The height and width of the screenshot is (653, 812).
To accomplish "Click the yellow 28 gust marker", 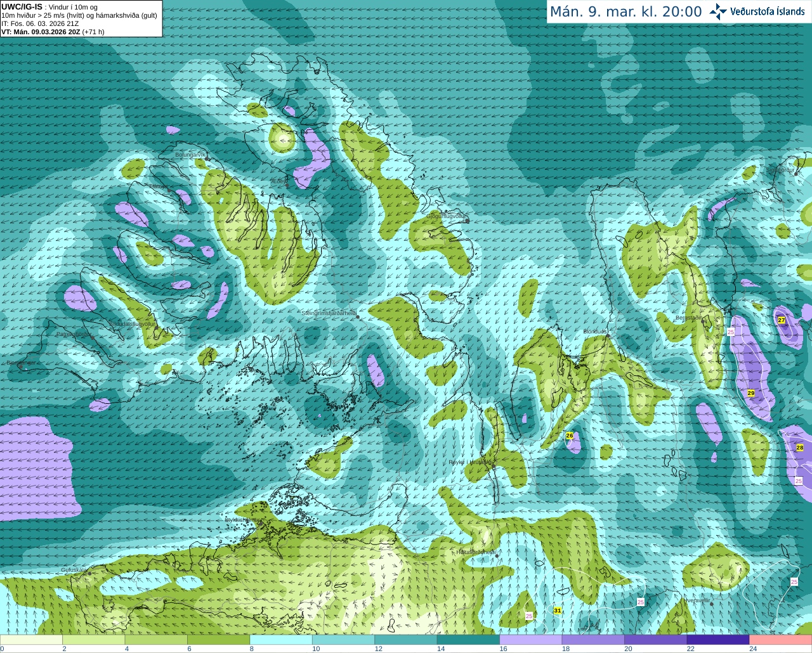I will coord(800,448).
